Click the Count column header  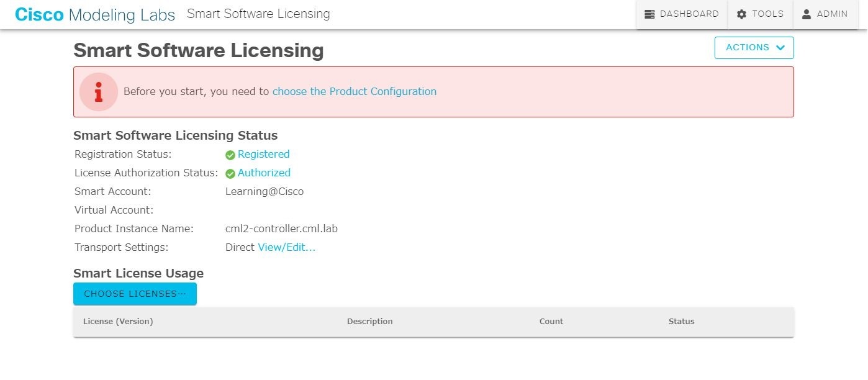pos(551,321)
